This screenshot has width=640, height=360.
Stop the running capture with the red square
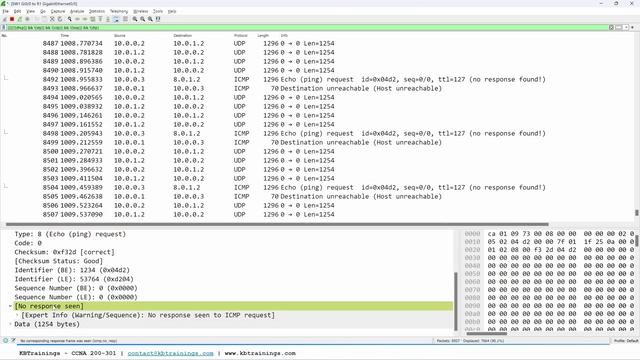12,19
